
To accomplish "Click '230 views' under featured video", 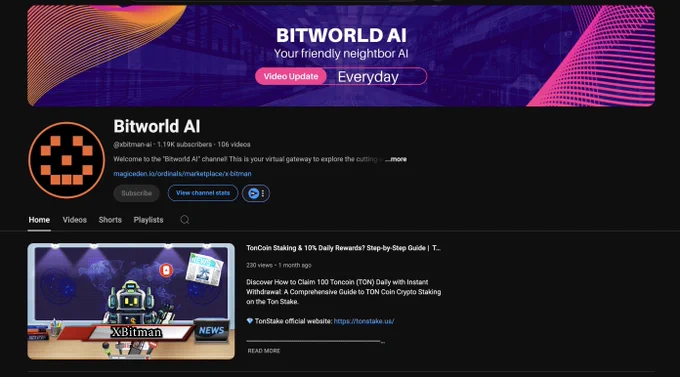I will (x=259, y=265).
